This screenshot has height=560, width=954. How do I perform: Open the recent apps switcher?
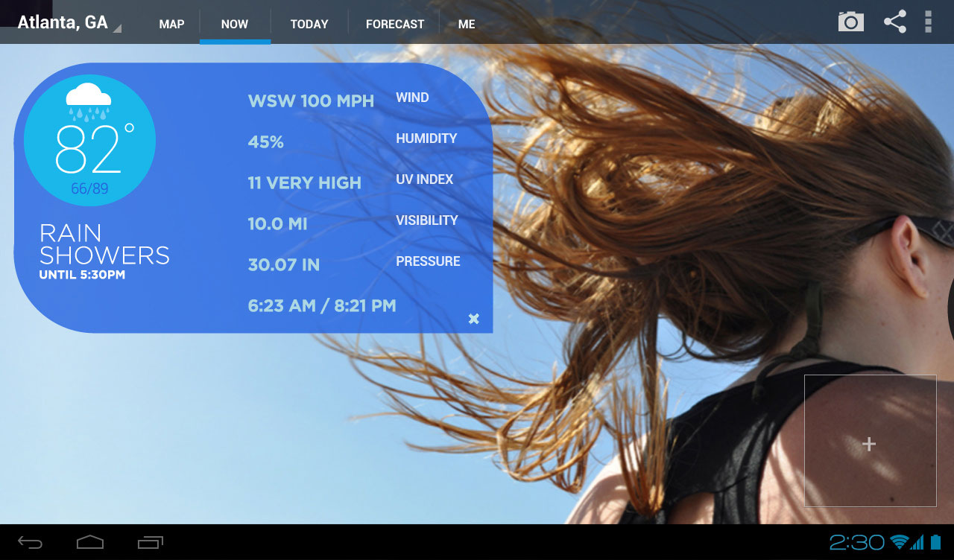pyautogui.click(x=150, y=542)
